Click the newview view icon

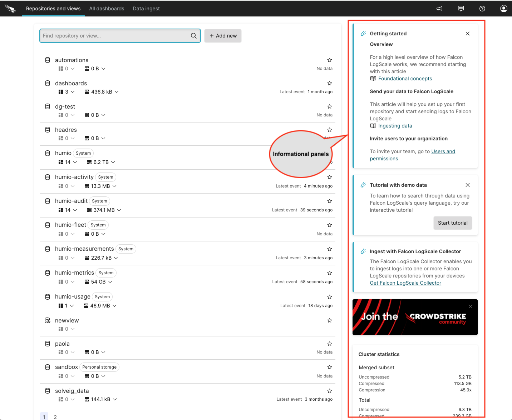(x=48, y=321)
